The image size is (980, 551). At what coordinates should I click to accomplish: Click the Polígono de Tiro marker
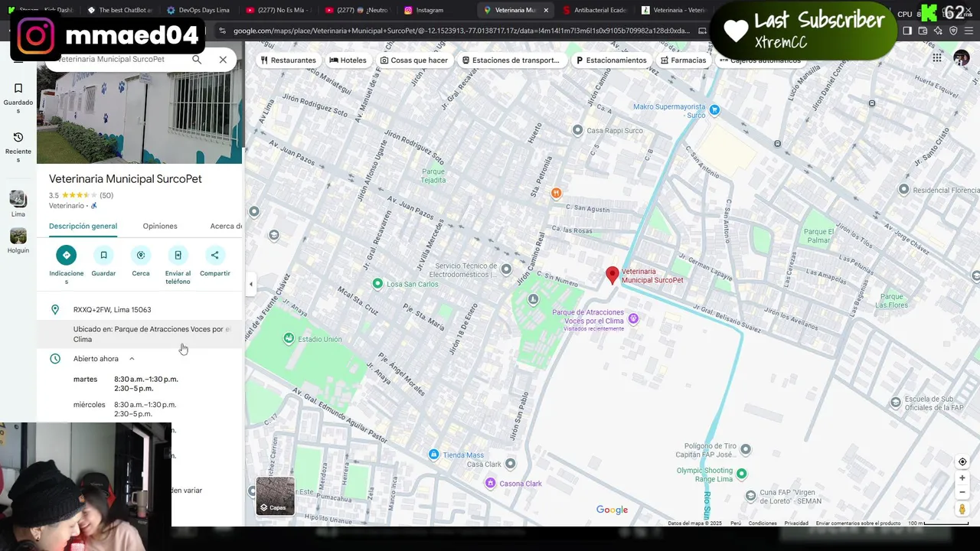[746, 449]
